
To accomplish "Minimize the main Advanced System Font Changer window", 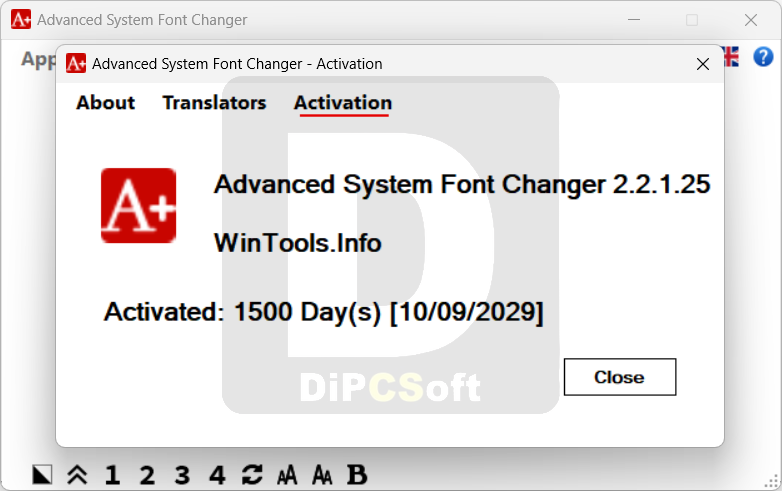I will coord(634,20).
